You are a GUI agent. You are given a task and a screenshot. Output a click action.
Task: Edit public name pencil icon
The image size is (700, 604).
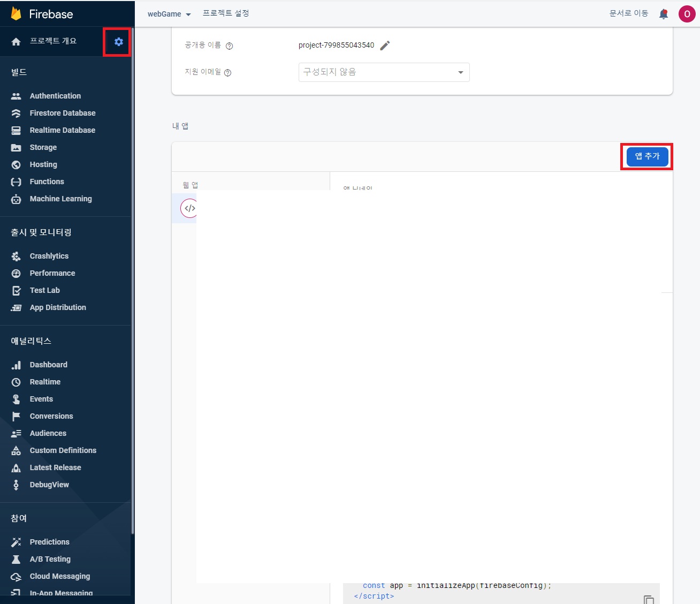coord(385,46)
